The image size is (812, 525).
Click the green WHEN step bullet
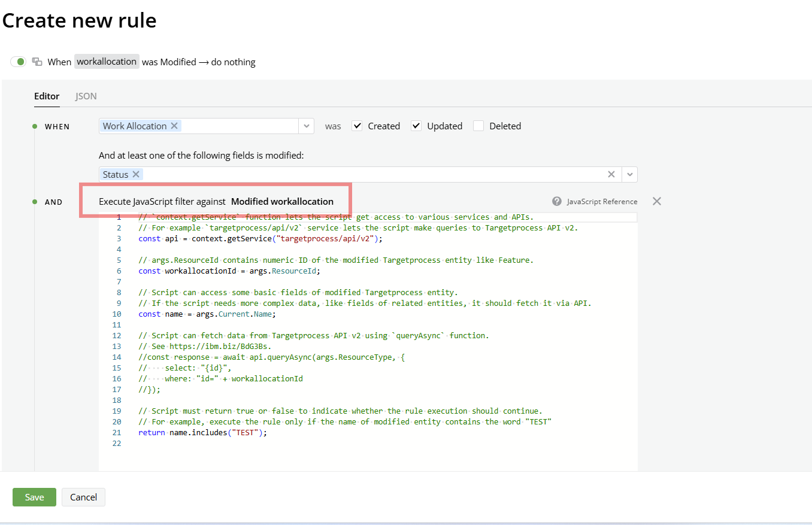pyautogui.click(x=35, y=126)
